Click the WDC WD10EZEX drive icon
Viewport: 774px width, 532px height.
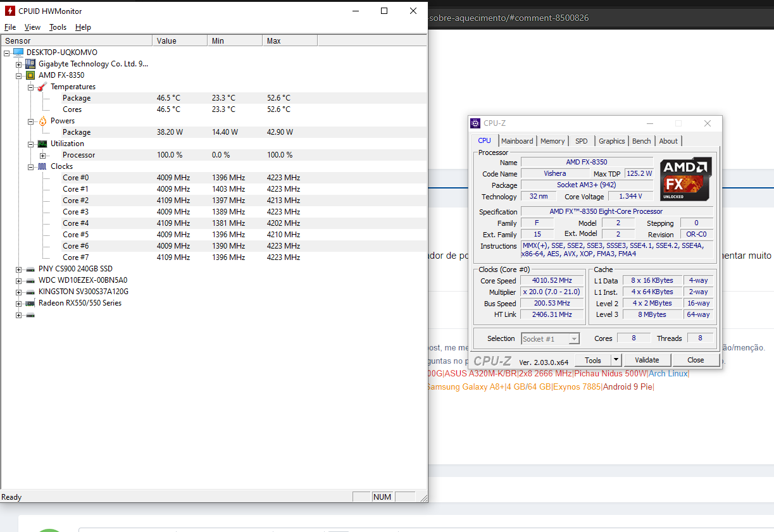point(30,280)
